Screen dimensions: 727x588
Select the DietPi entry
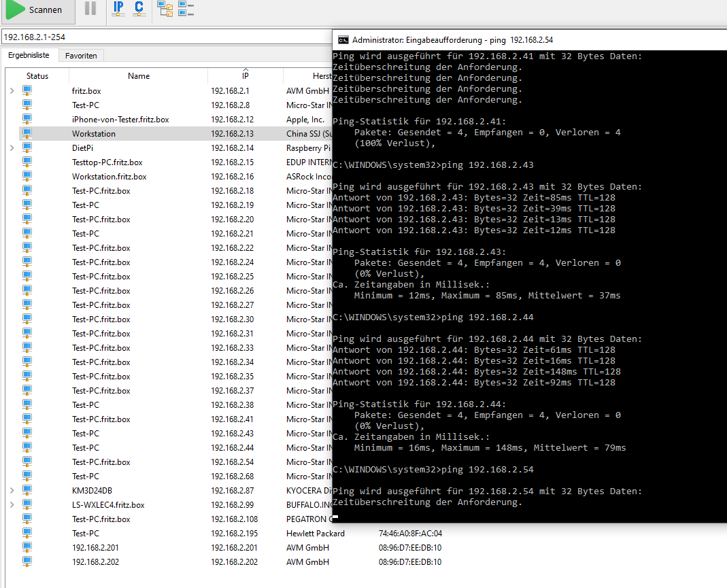click(82, 148)
